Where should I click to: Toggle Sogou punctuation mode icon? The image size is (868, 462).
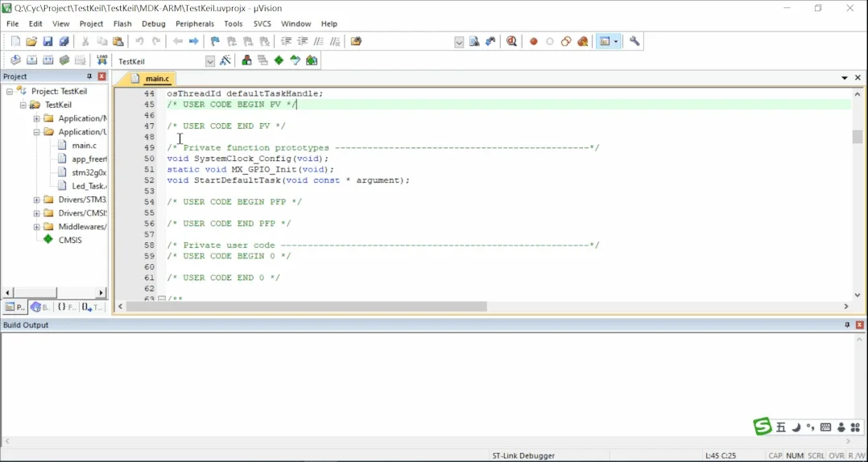tap(810, 427)
